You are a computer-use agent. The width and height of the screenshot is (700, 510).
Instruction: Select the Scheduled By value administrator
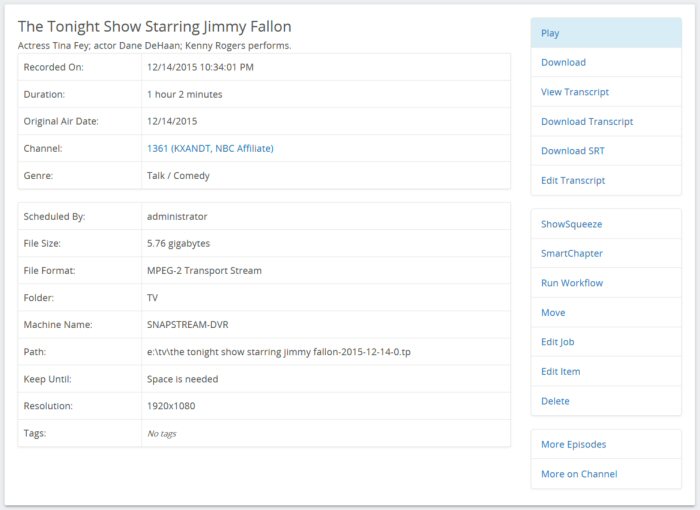177,217
